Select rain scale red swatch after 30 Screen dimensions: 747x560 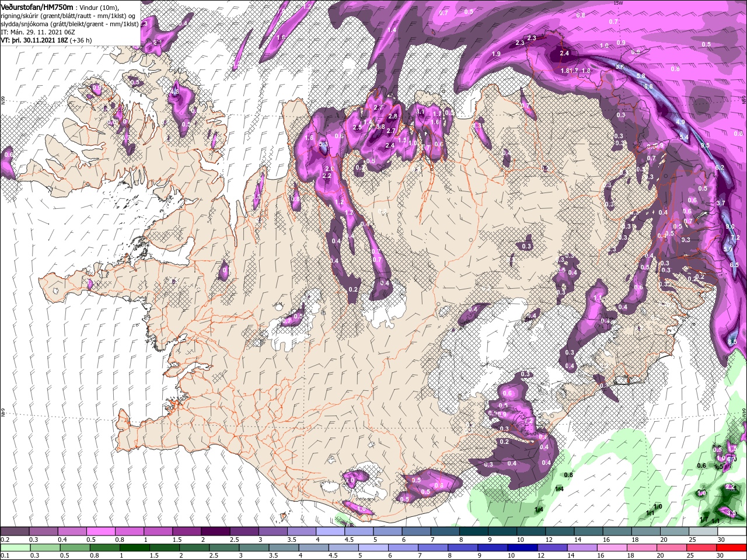coord(732,548)
